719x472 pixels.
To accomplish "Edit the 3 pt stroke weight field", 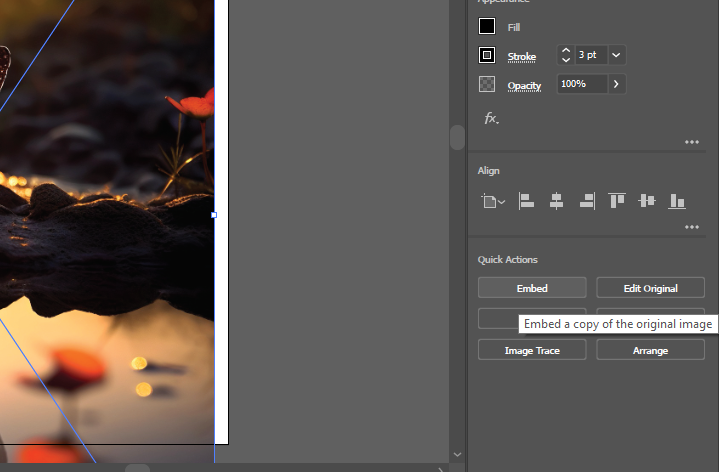I will 591,55.
